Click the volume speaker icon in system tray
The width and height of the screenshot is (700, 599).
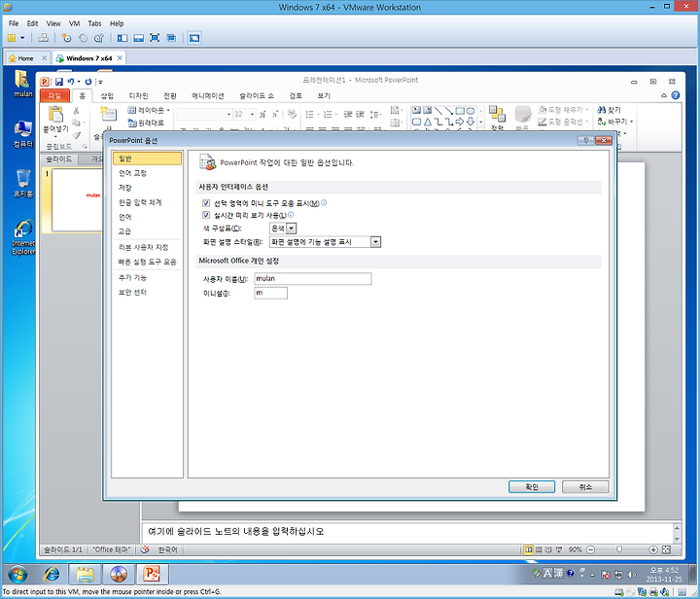point(632,575)
